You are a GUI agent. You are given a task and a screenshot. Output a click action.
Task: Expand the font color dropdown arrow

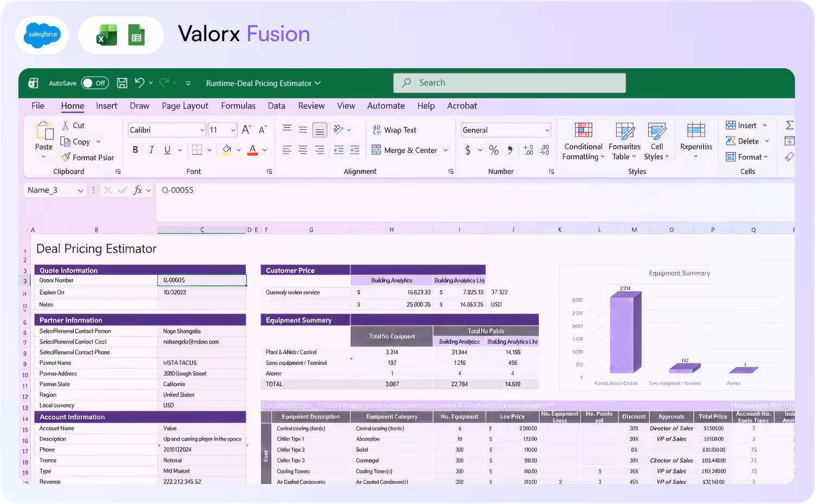[264, 150]
